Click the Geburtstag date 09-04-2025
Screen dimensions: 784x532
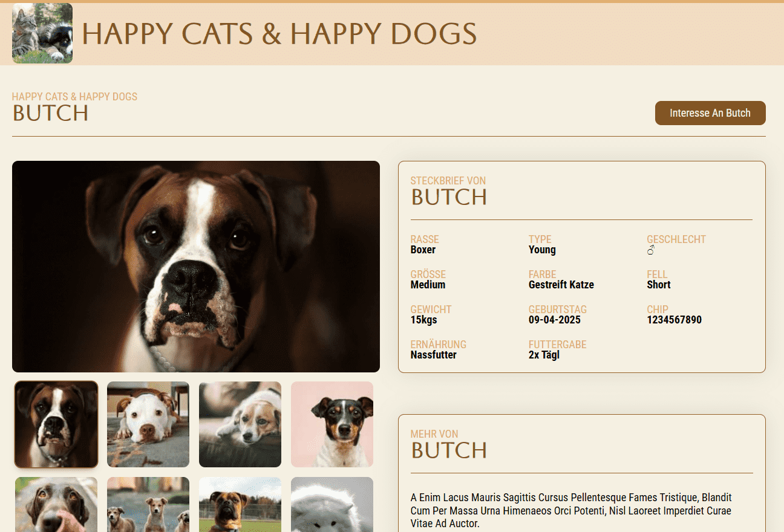click(554, 320)
